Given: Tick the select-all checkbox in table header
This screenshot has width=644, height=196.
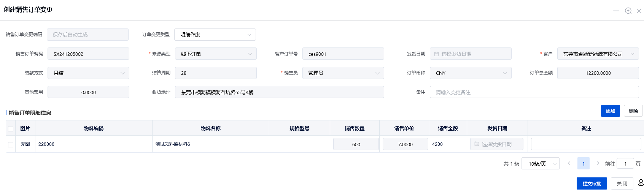Looking at the screenshot, I should 11,128.
